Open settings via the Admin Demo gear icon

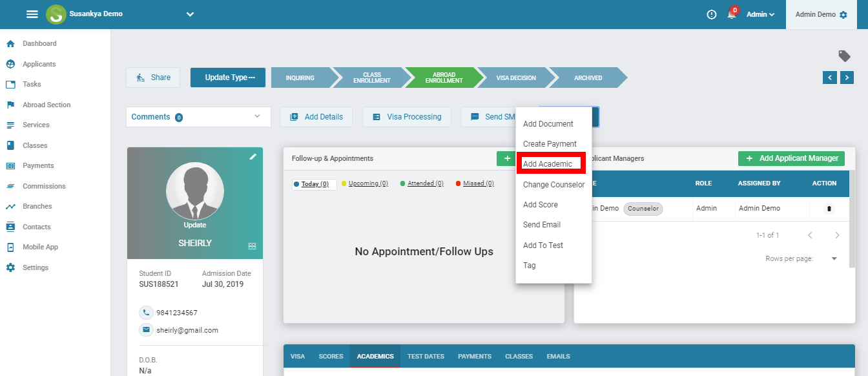pos(842,14)
